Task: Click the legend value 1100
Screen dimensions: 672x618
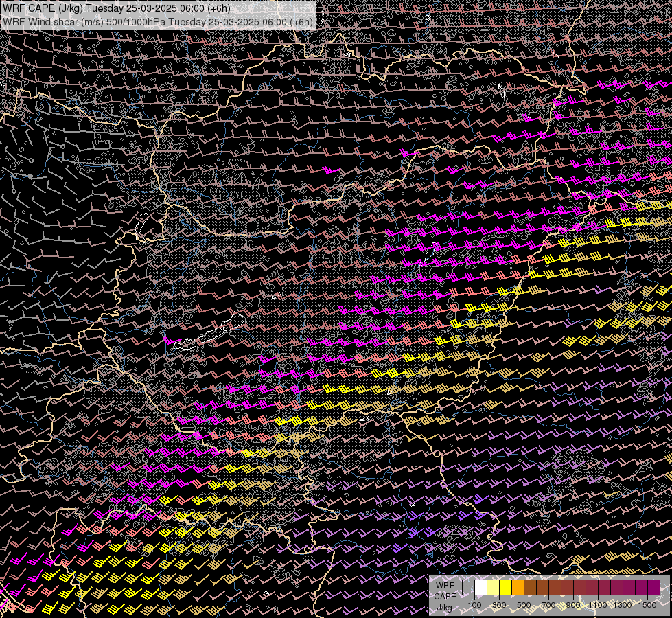Action: pos(598,605)
